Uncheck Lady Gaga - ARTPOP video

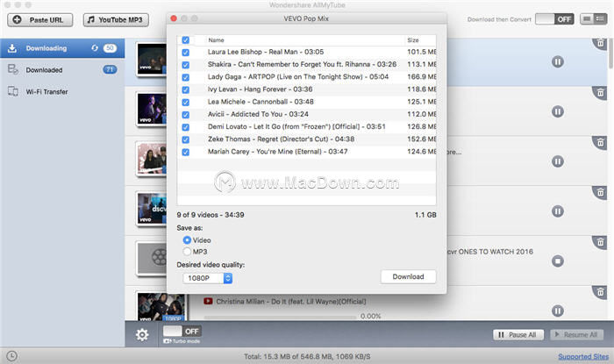(x=186, y=77)
